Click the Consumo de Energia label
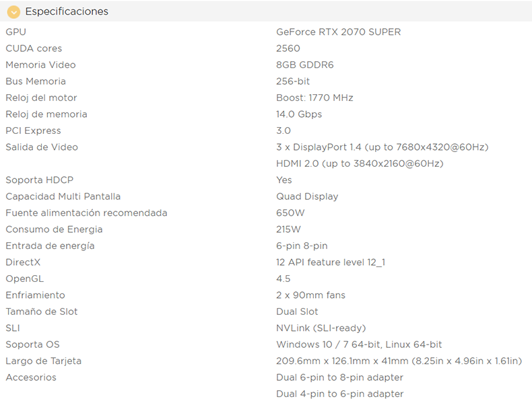The image size is (532, 403). tap(54, 229)
